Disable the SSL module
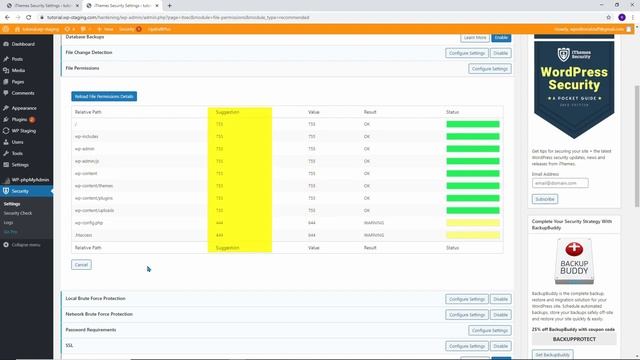 click(500, 346)
